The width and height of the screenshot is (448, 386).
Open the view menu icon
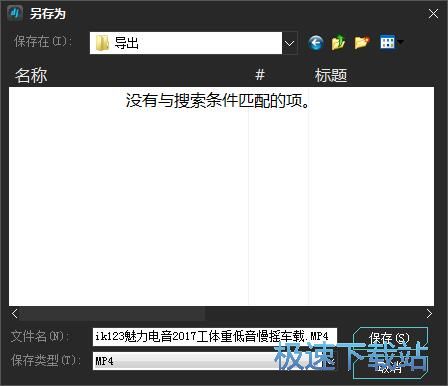(x=391, y=42)
